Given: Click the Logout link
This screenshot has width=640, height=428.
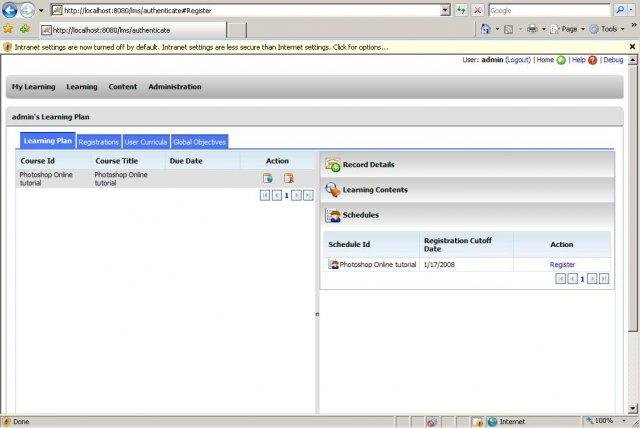Looking at the screenshot, I should (518, 60).
